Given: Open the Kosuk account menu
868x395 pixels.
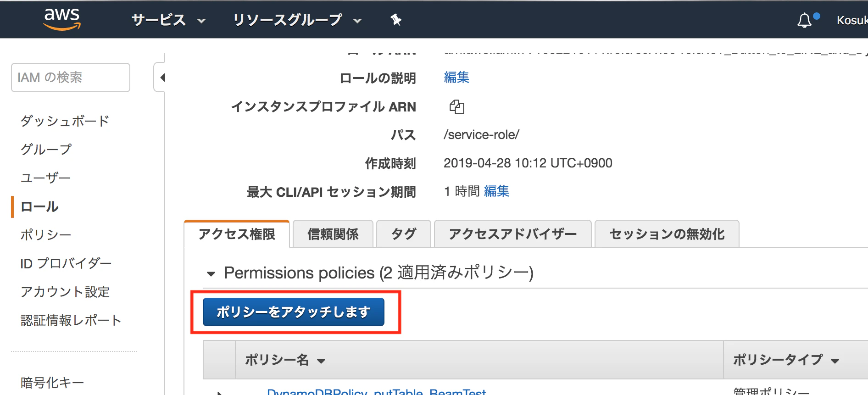Looking at the screenshot, I should (x=852, y=20).
